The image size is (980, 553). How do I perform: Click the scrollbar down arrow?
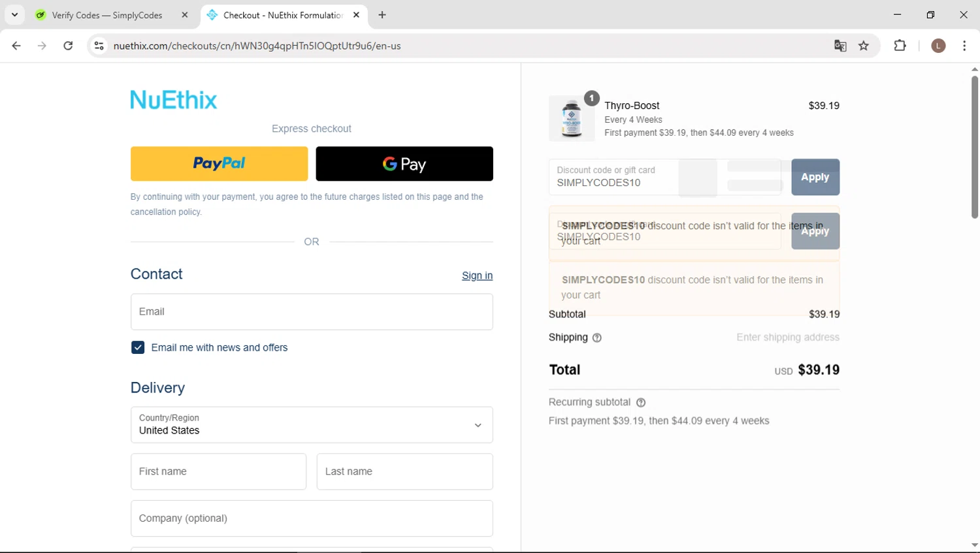pos(974,545)
